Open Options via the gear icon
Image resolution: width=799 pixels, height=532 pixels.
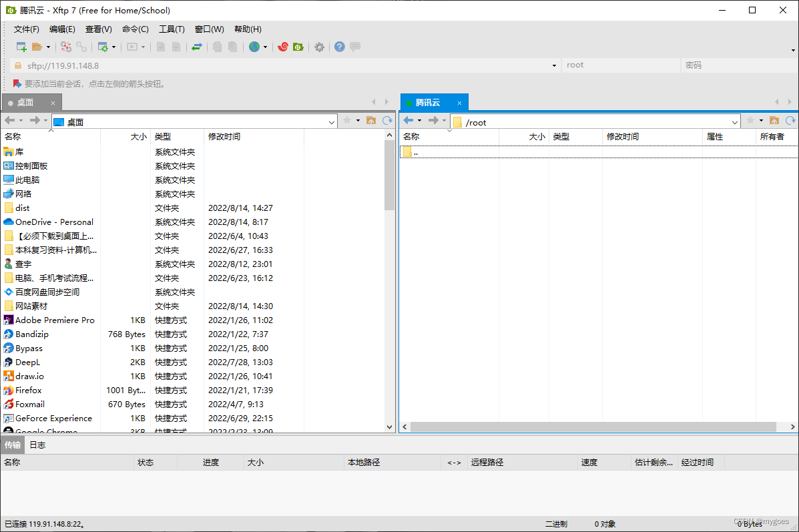click(319, 47)
